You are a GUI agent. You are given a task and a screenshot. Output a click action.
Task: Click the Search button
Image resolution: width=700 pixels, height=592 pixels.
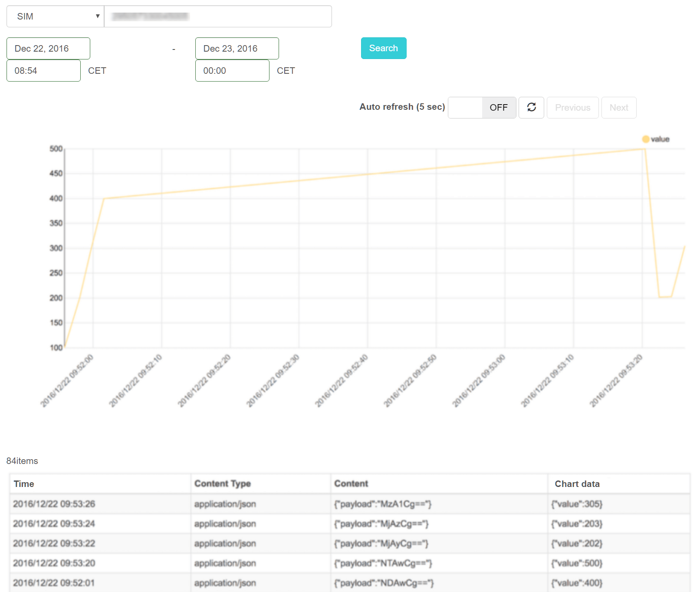click(383, 48)
